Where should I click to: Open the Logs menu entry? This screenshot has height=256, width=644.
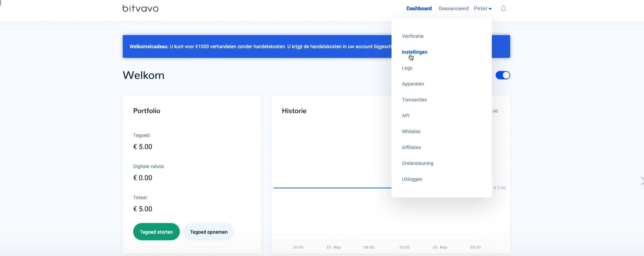click(x=407, y=68)
